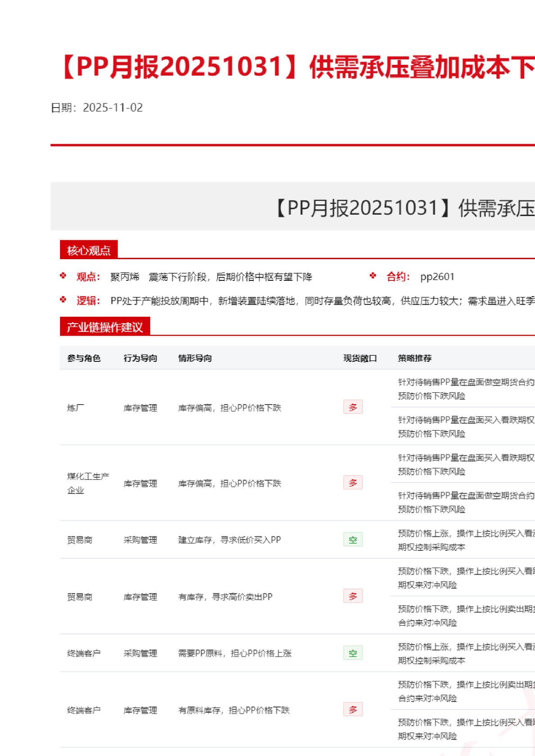Image resolution: width=535 pixels, height=756 pixels.
Task: Click the 行为导向 column header
Action: [141, 358]
